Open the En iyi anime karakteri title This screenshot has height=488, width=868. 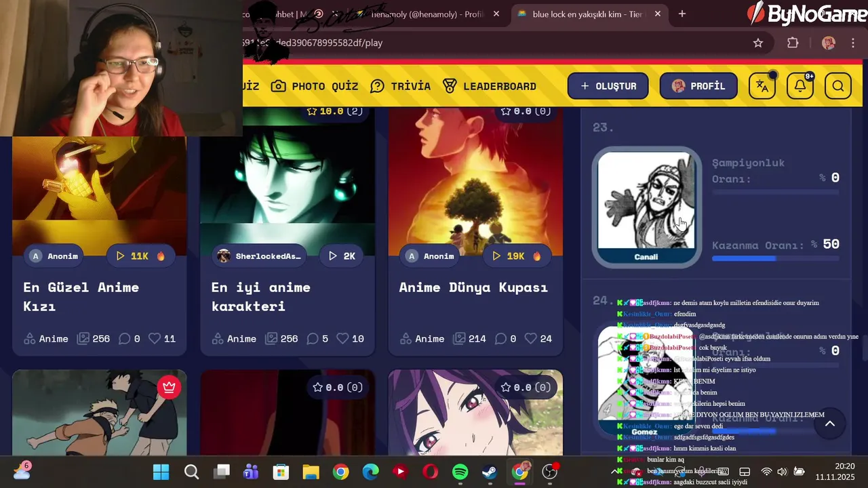tap(260, 296)
